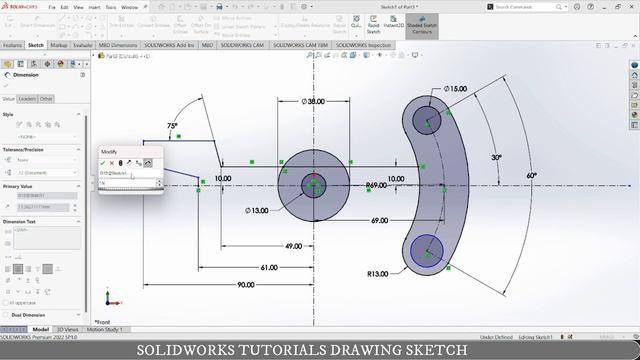Check the All uppercase checkbox

5,303
